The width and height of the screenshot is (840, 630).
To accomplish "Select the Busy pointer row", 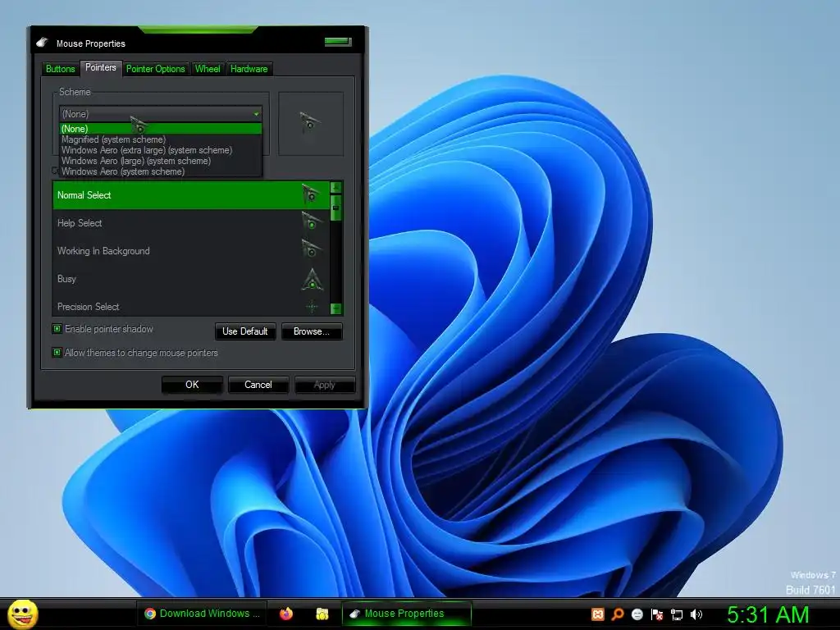I will click(191, 279).
